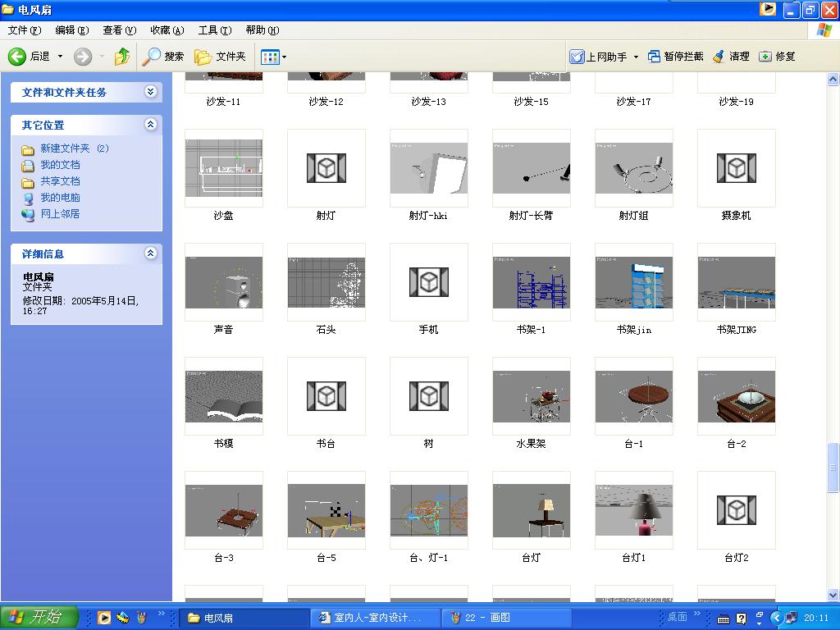
Task: Collapse the 详细信息 panel
Action: coord(151,253)
